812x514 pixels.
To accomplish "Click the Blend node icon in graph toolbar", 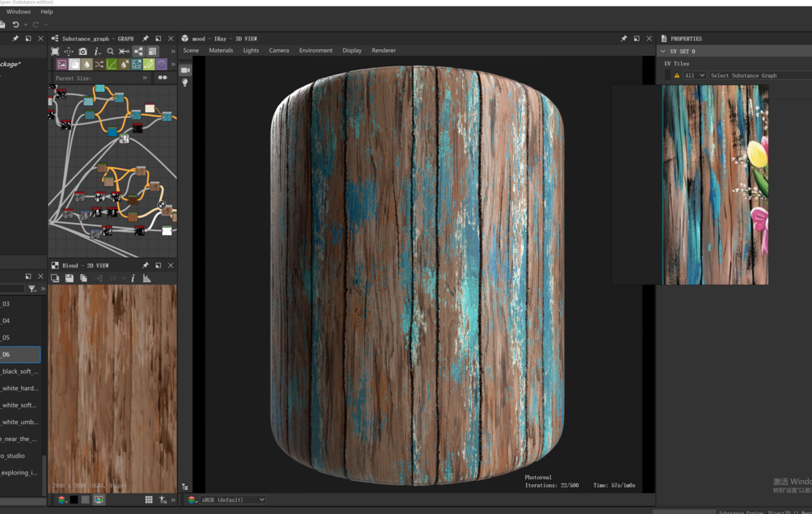I will click(x=74, y=65).
